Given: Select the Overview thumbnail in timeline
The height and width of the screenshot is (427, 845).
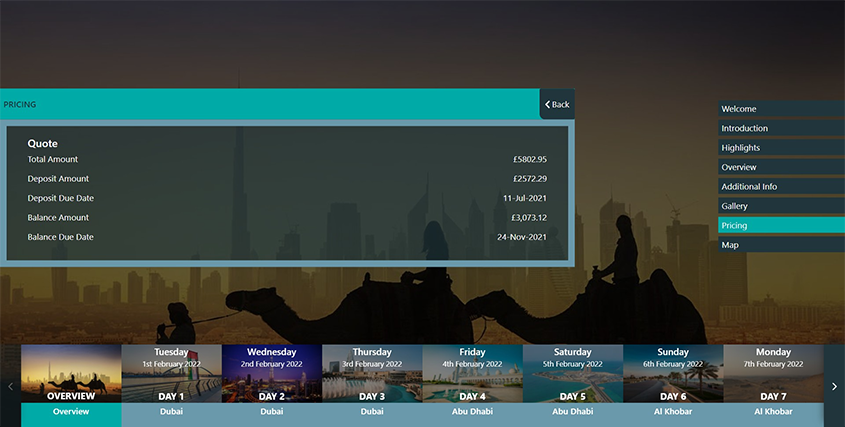Looking at the screenshot, I should pyautogui.click(x=71, y=373).
